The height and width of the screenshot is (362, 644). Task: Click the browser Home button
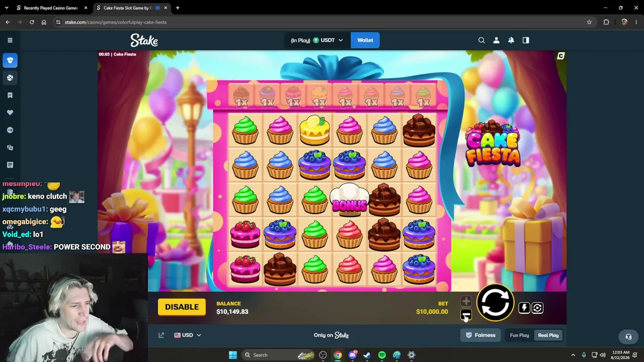(x=44, y=22)
